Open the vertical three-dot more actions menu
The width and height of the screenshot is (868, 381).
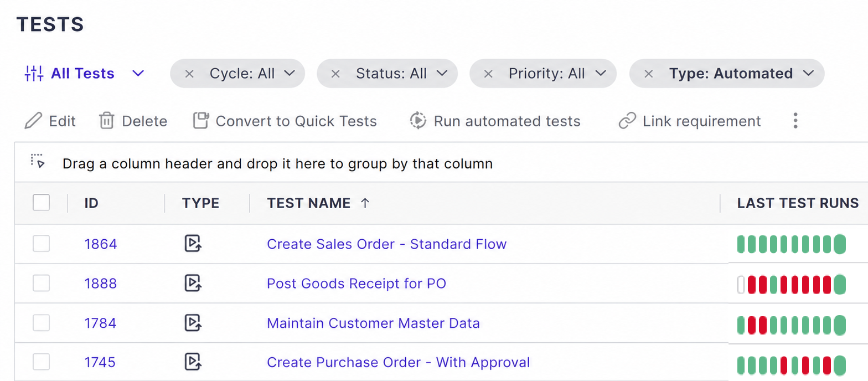tap(795, 121)
